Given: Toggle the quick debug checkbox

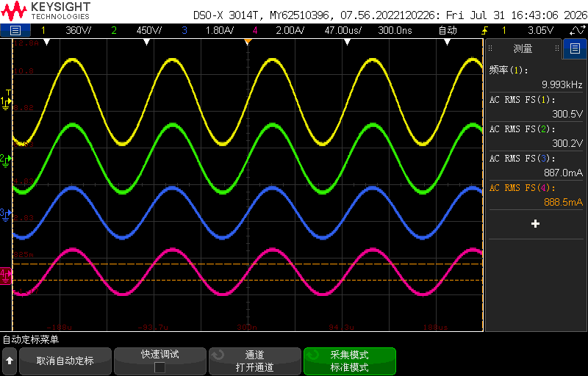Looking at the screenshot, I should coord(159,367).
